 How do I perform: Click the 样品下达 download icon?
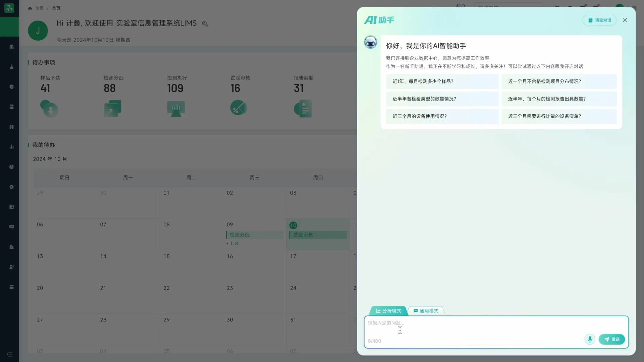click(49, 108)
